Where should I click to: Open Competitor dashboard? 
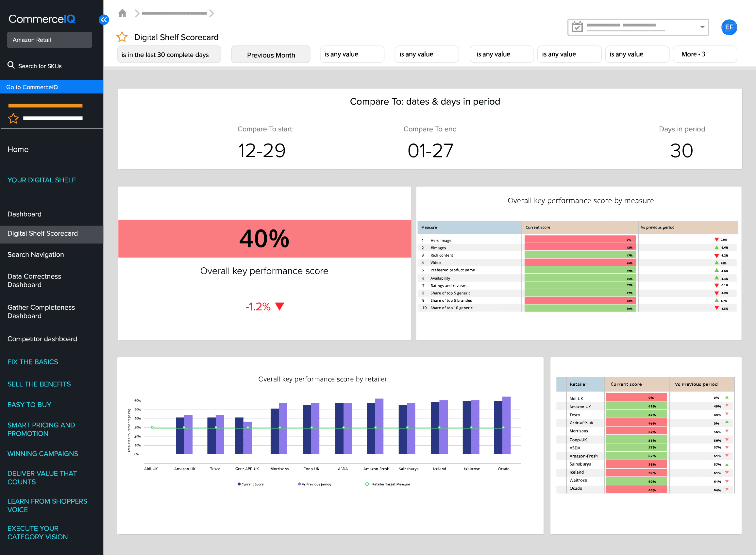pyautogui.click(x=42, y=339)
